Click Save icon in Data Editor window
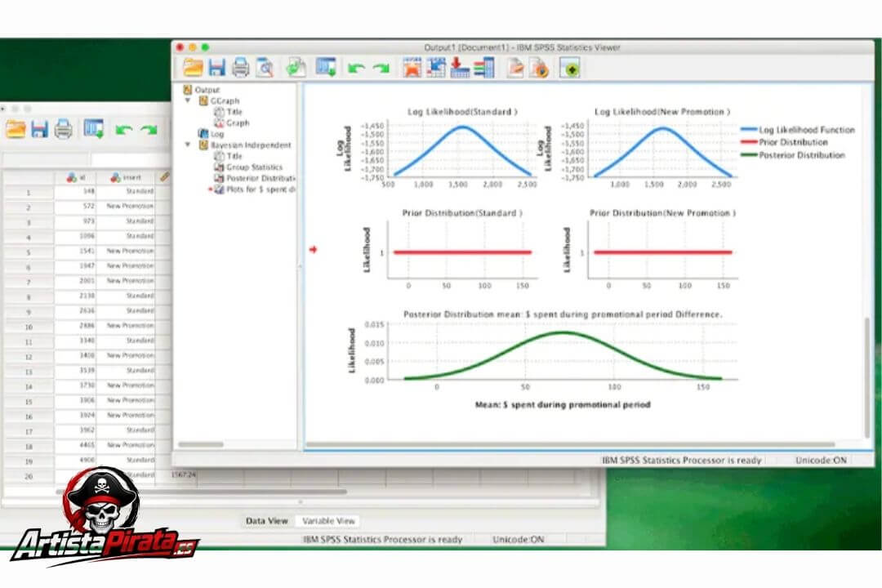This screenshot has height=588, width=882. [x=39, y=129]
